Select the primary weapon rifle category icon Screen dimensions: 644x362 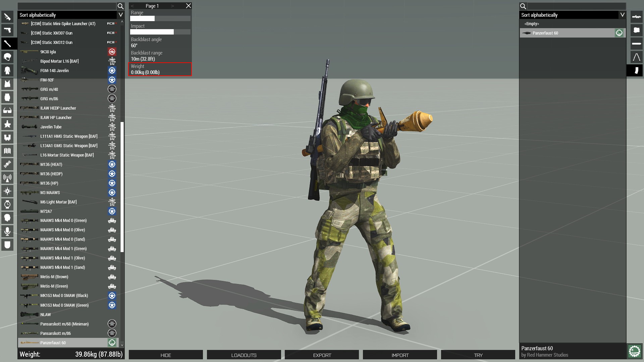(x=7, y=17)
